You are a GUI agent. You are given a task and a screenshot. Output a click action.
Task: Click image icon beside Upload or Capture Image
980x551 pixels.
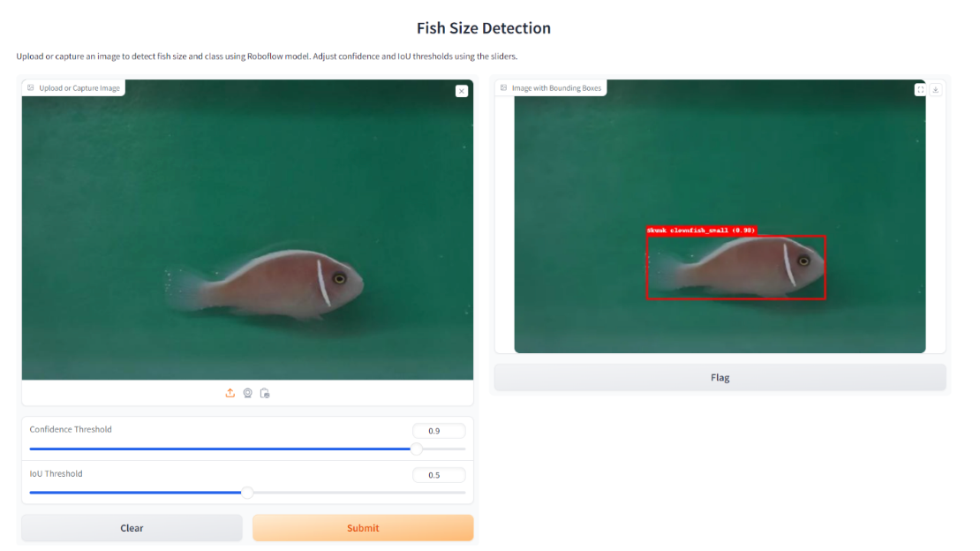(31, 88)
